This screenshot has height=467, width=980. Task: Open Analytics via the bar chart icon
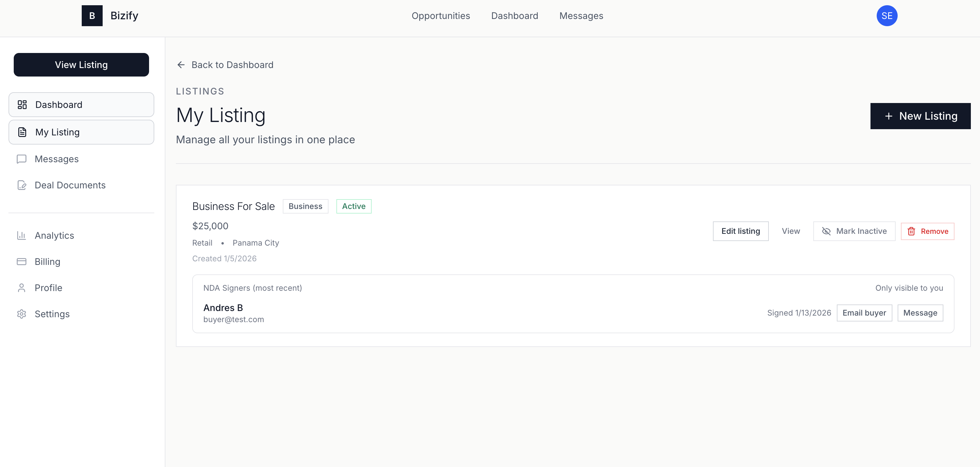(x=22, y=235)
